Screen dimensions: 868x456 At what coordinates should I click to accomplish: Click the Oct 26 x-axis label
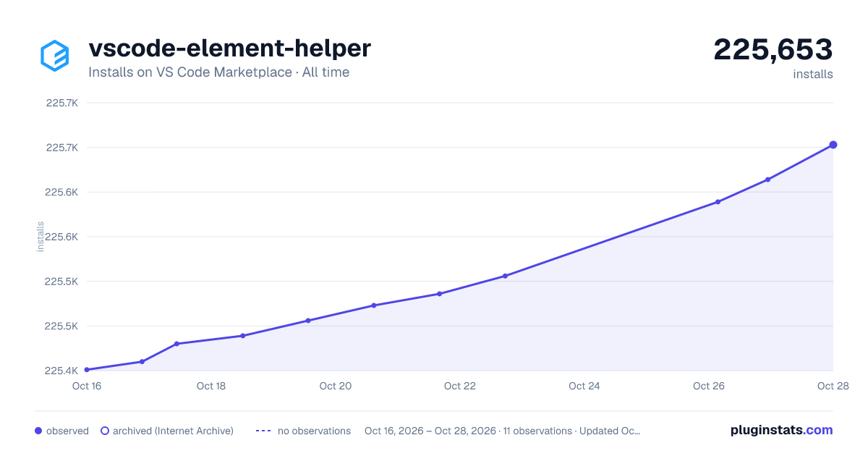pyautogui.click(x=709, y=386)
